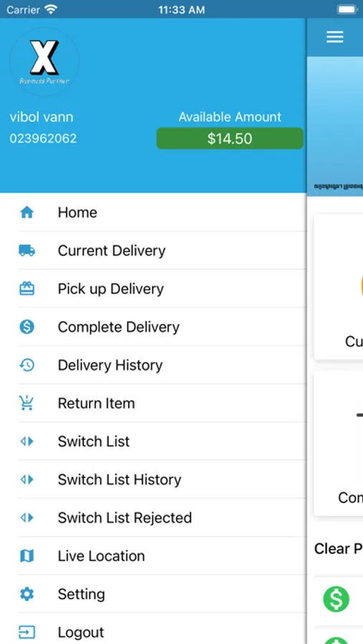Open Complete Delivery menu item

point(119,327)
